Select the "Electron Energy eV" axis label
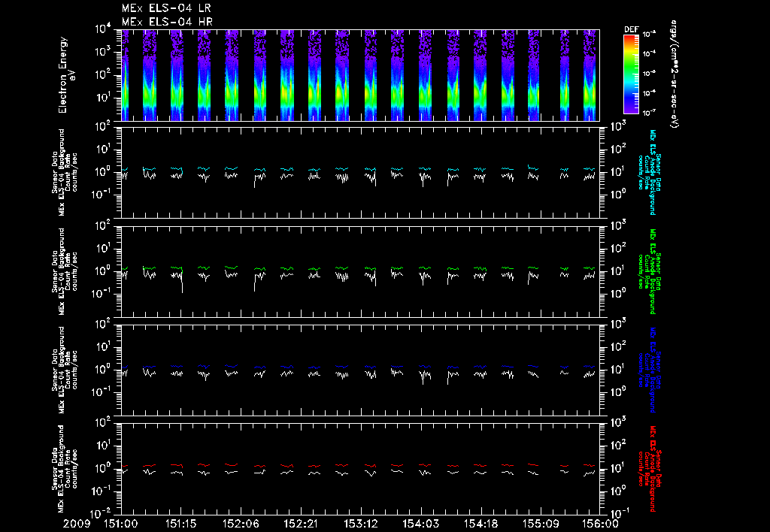 (65, 75)
